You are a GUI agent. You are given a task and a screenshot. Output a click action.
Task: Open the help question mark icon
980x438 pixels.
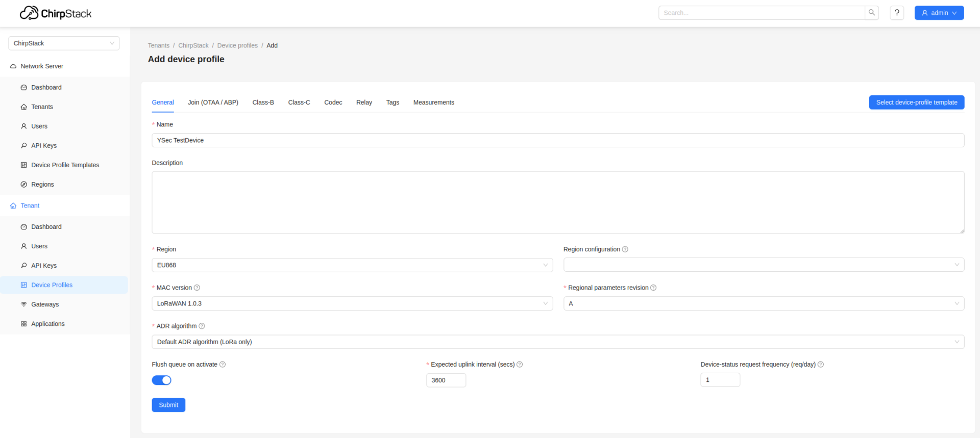tap(897, 13)
